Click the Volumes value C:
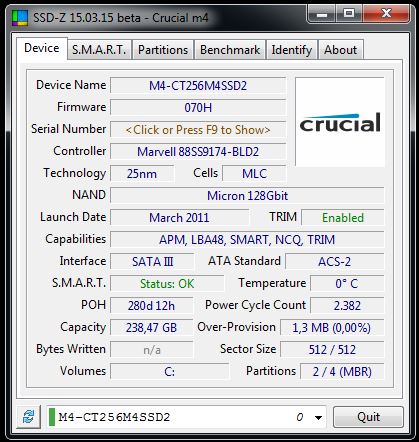 tap(170, 372)
